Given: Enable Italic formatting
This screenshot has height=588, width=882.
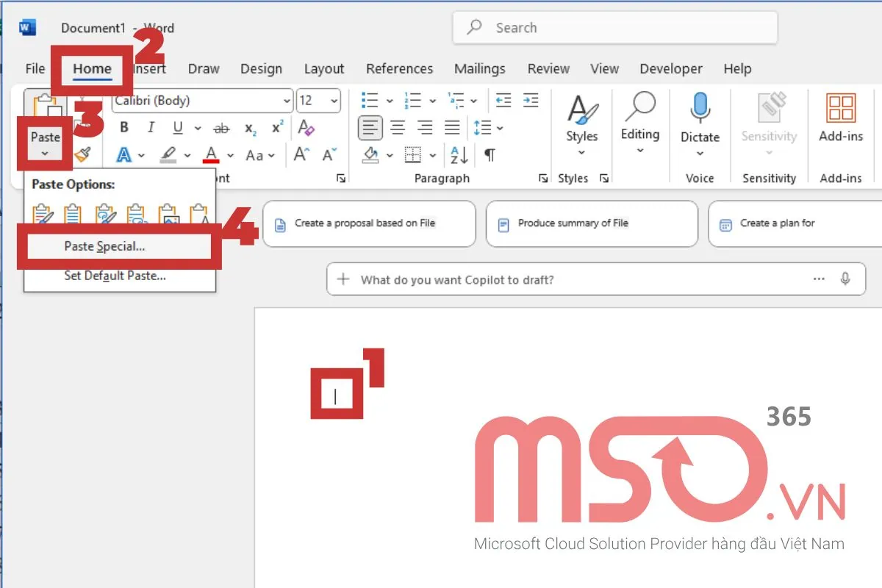Looking at the screenshot, I should coord(151,127).
